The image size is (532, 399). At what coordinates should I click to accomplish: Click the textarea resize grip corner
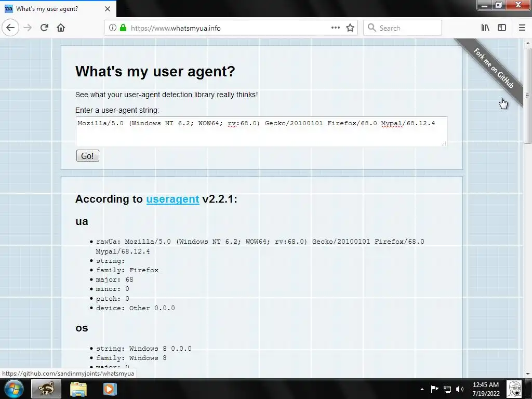[444, 144]
